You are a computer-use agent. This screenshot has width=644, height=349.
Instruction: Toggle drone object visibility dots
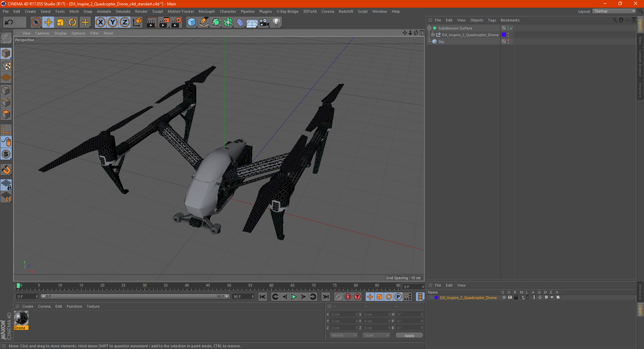tap(508, 35)
